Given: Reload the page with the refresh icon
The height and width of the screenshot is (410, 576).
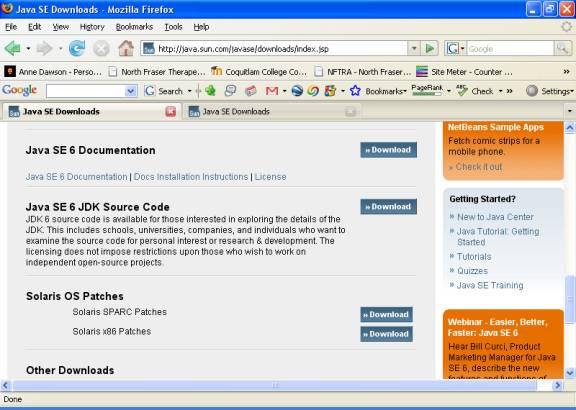Looking at the screenshot, I should 77,48.
